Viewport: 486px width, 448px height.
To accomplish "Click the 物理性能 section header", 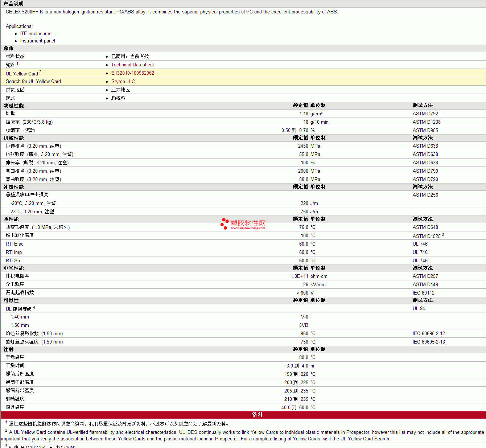I will [x=13, y=106].
